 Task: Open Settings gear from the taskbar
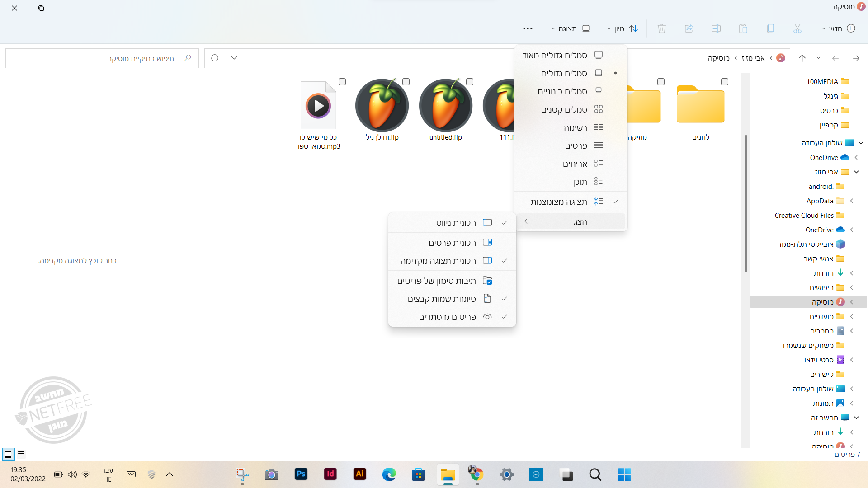(x=506, y=474)
